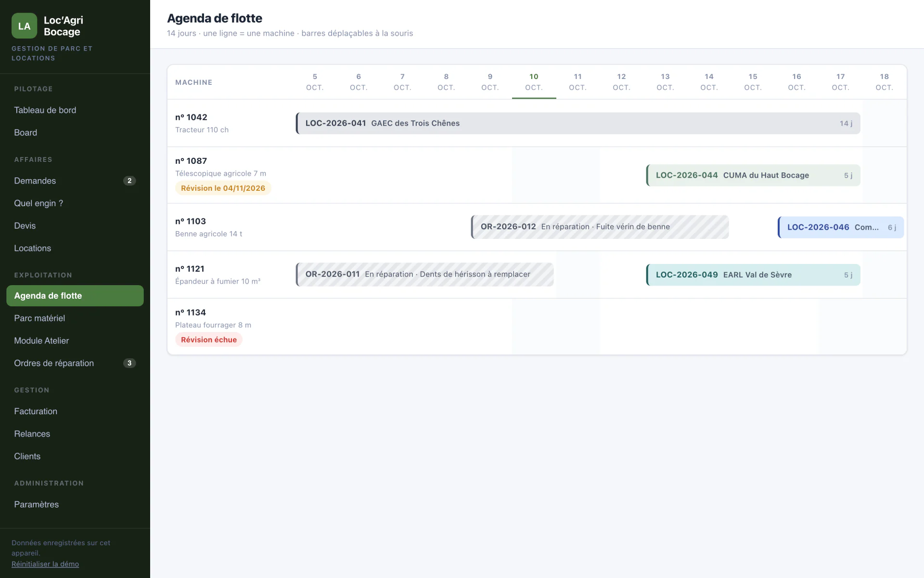The image size is (924, 578).
Task: Click the 14 j duration on LOC-2026-041
Action: click(846, 123)
